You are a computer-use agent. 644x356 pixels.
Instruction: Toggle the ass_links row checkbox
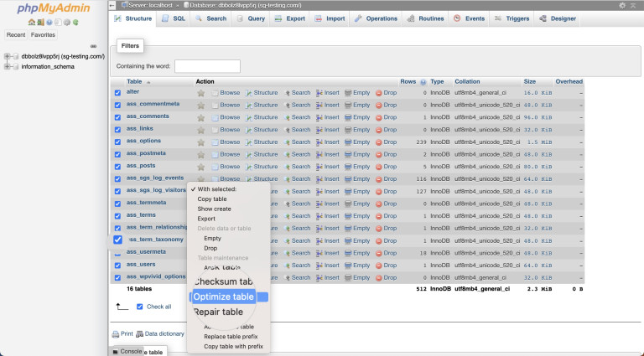pos(117,130)
